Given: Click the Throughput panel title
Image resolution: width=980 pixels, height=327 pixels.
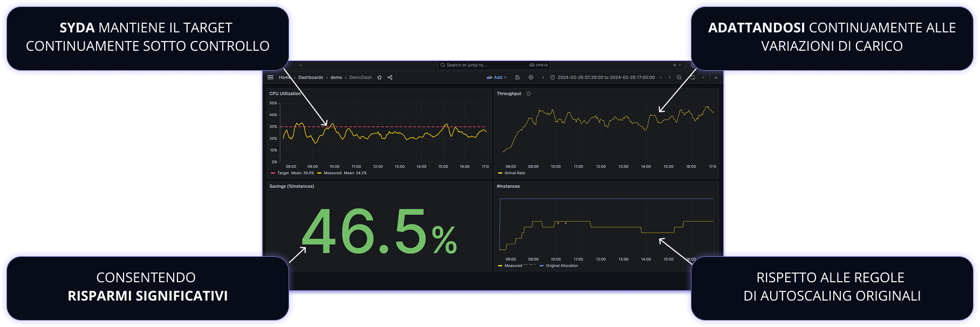Looking at the screenshot, I should tap(509, 94).
